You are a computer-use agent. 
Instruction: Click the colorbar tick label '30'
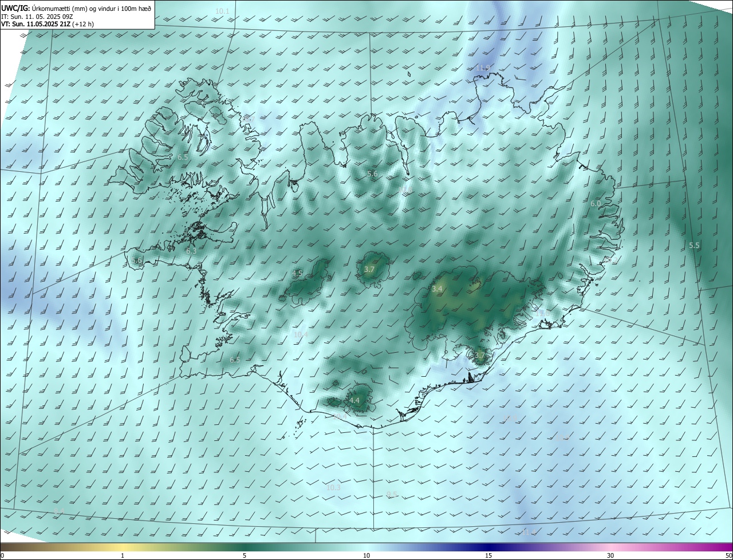tap(610, 555)
